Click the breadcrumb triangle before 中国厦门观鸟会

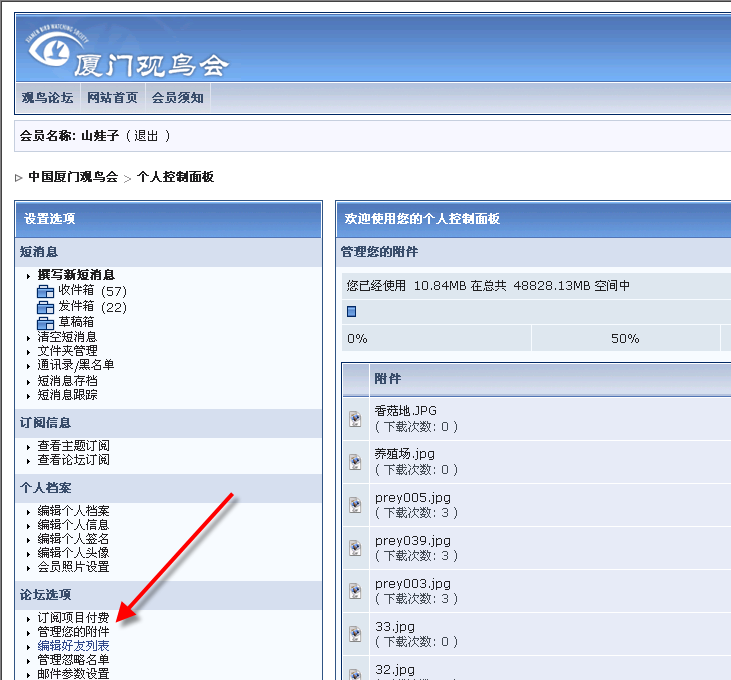[x=19, y=178]
